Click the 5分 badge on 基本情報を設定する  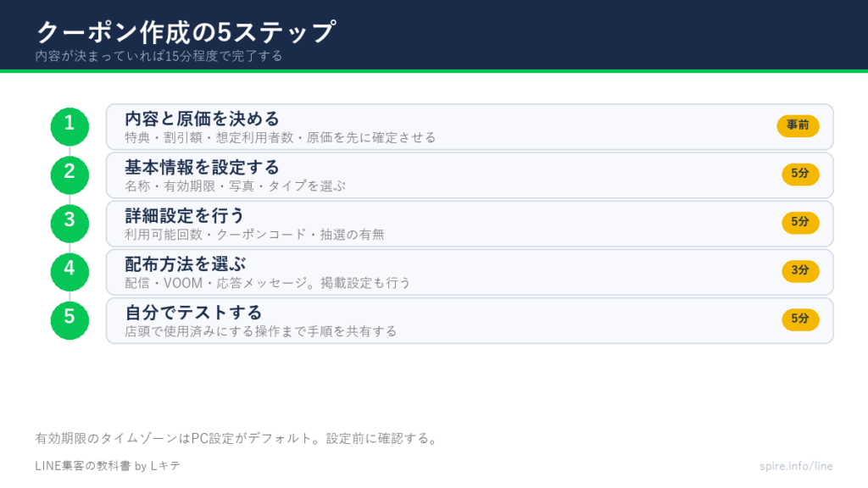[x=800, y=174]
